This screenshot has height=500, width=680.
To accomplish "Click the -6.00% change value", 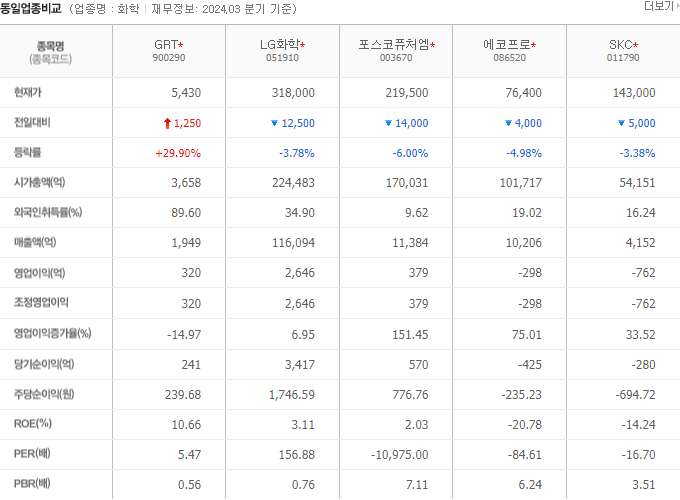I will pyautogui.click(x=410, y=153).
